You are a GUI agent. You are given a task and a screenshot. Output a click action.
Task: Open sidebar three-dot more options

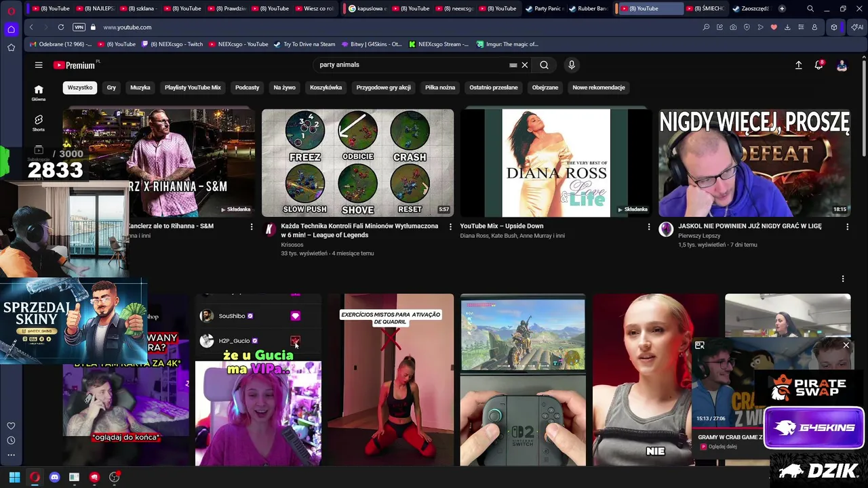pos(11,455)
